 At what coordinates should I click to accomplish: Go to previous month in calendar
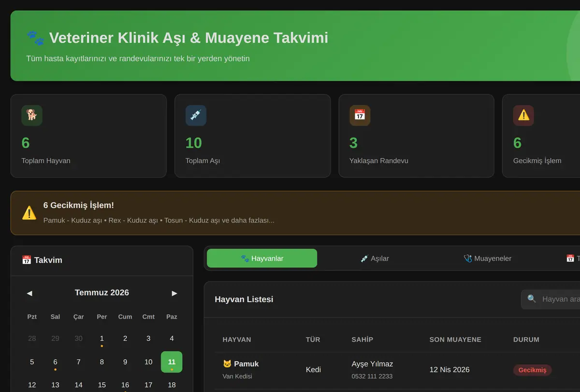(x=29, y=293)
